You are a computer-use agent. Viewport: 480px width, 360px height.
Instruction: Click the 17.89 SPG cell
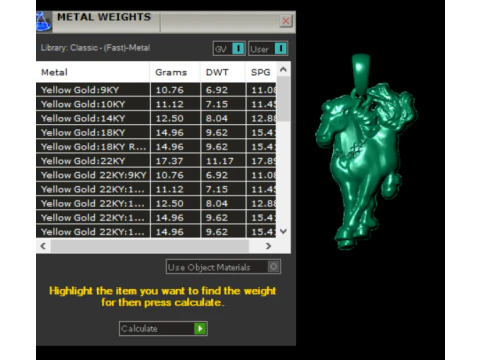(x=262, y=161)
